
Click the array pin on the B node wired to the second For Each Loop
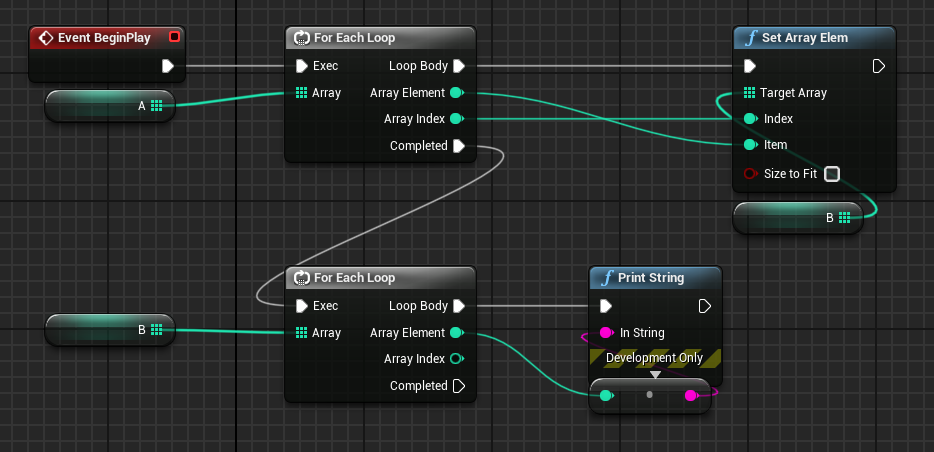pos(157,329)
